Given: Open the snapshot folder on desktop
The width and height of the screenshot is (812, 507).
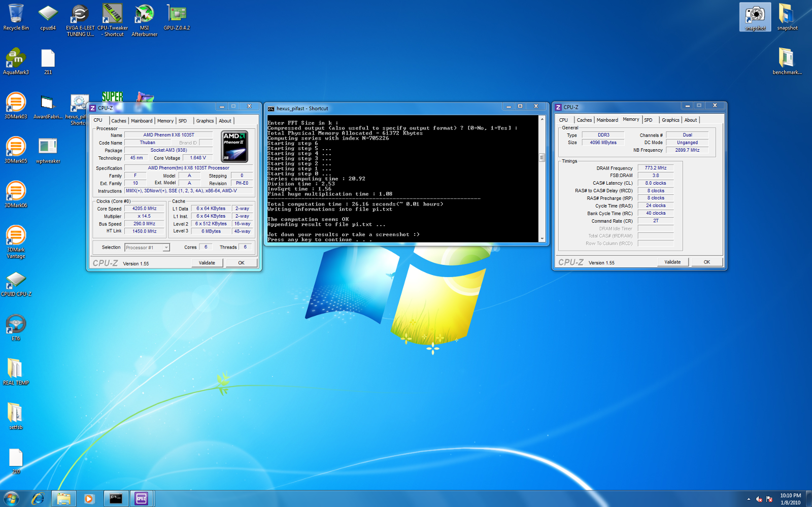Looking at the screenshot, I should click(787, 17).
